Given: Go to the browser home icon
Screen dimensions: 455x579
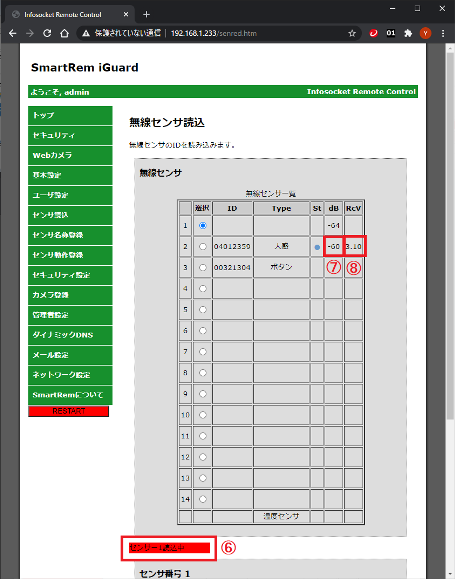Looking at the screenshot, I should click(x=64, y=33).
